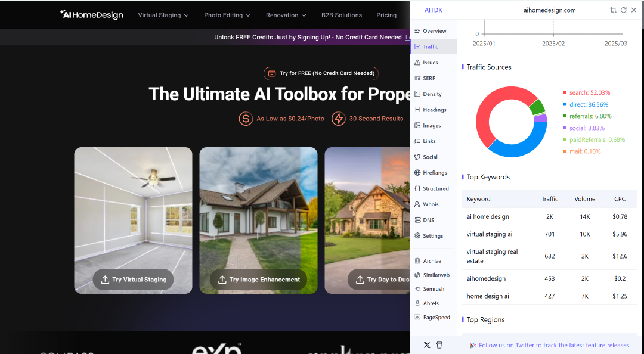644x354 pixels.
Task: Toggle the search legend entry (red)
Action: pyautogui.click(x=587, y=93)
